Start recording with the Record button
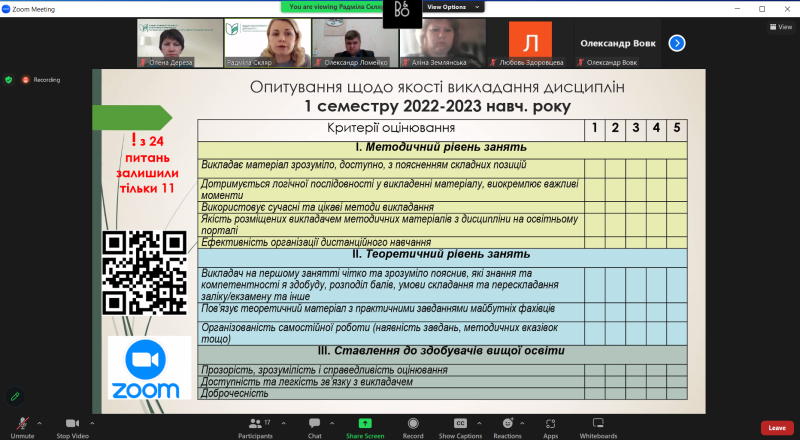This screenshot has width=800, height=440. [413, 428]
